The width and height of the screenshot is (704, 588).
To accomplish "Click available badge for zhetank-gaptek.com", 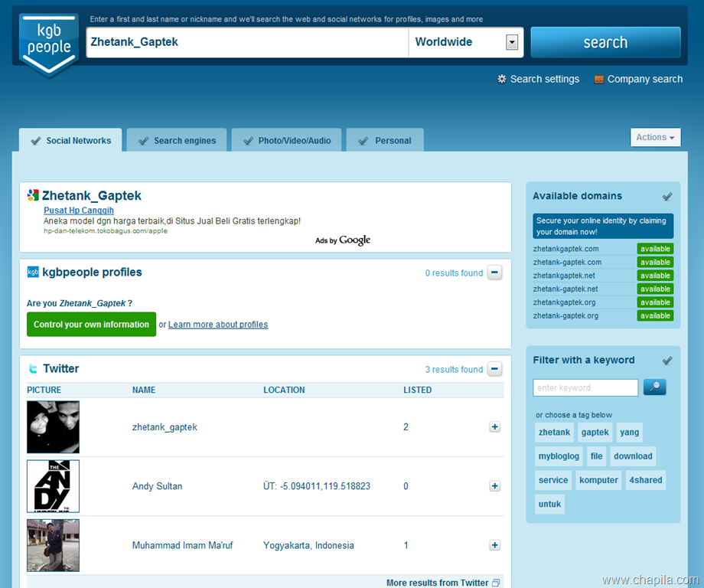I will pos(655,263).
